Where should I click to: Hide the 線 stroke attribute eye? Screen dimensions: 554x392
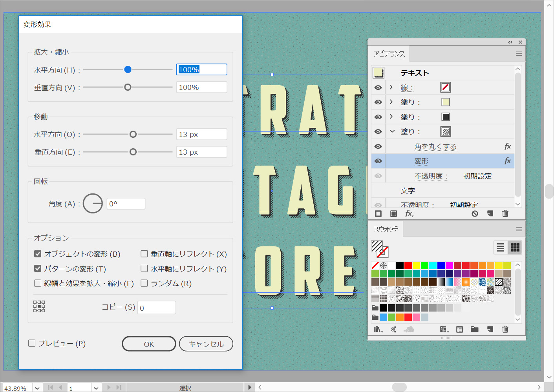pyautogui.click(x=378, y=88)
